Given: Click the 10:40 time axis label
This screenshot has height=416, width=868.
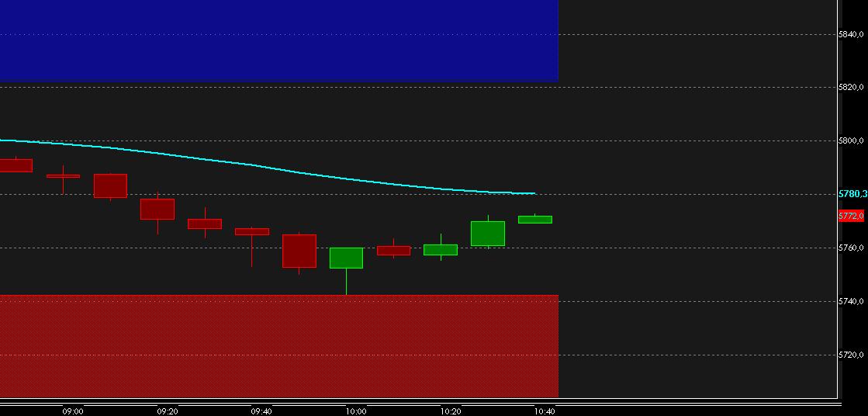Looking at the screenshot, I should pos(545,411).
